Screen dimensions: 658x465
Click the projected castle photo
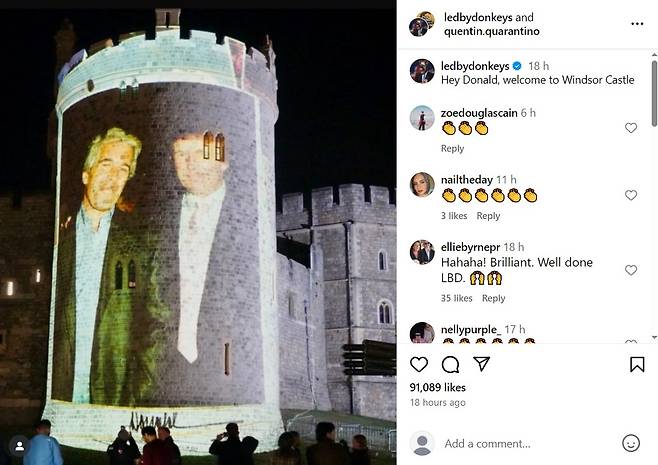[198, 232]
